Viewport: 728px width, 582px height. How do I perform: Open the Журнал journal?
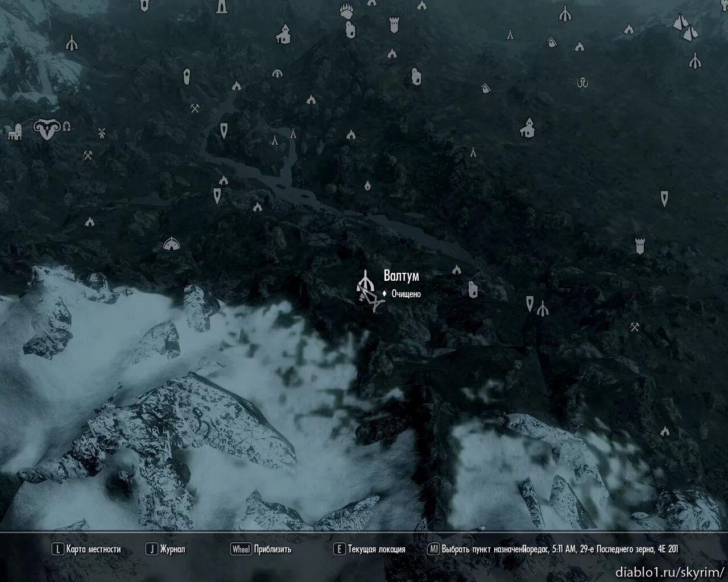click(x=166, y=550)
